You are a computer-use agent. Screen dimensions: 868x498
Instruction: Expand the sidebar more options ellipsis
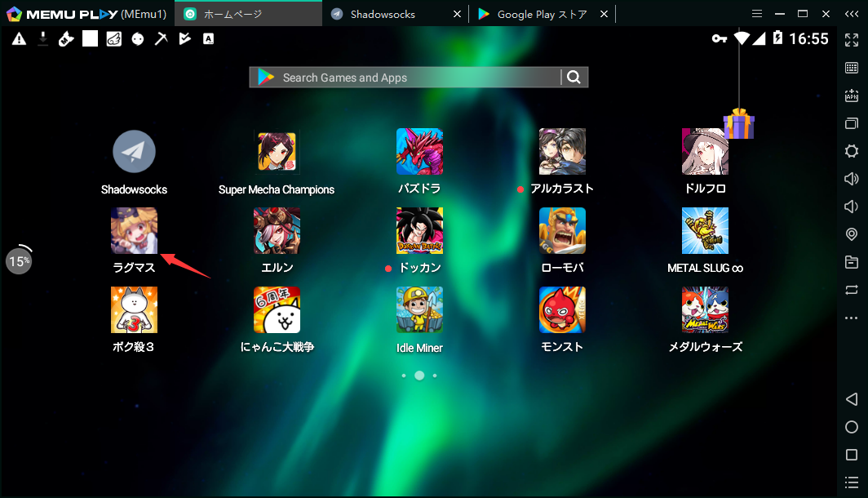(852, 318)
